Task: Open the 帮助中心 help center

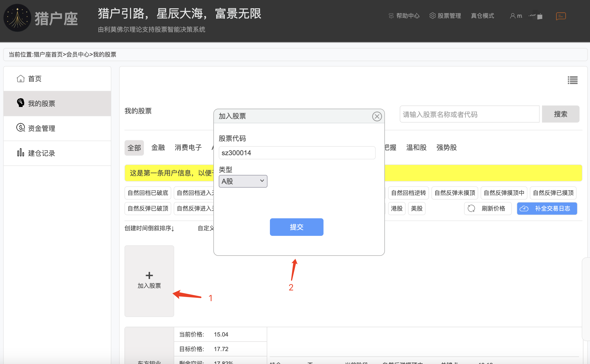Action: (404, 16)
